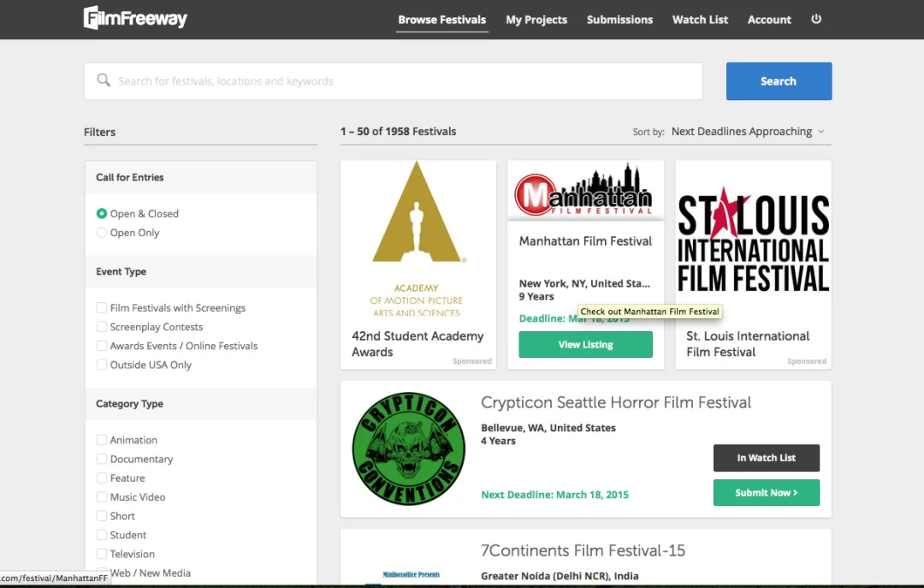Open St. Louis International Film Festival title
This screenshot has width=924, height=588.
(747, 344)
